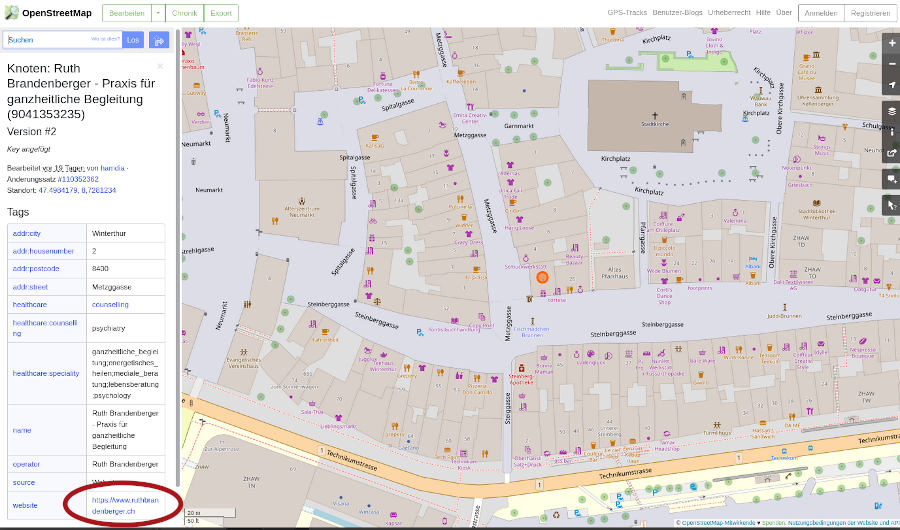Open the website tag key link
Viewport: 900px width, 530px height.
25,505
